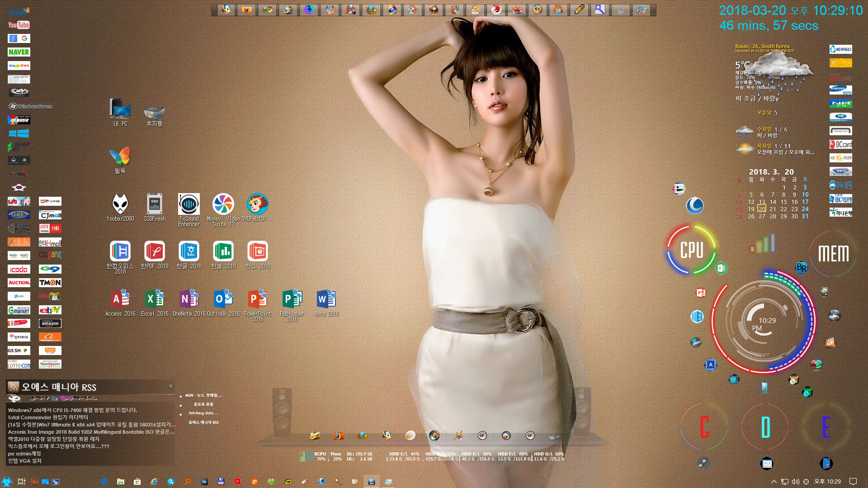
Task: Open the coupang shopping shortcut
Action: coord(50,255)
